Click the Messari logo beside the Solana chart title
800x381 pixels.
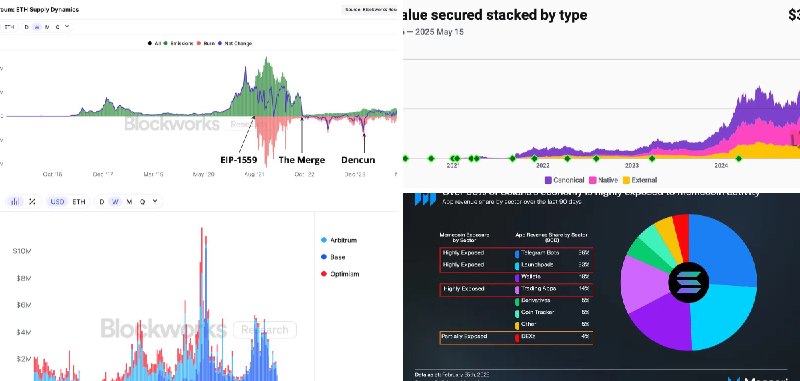coord(425,198)
